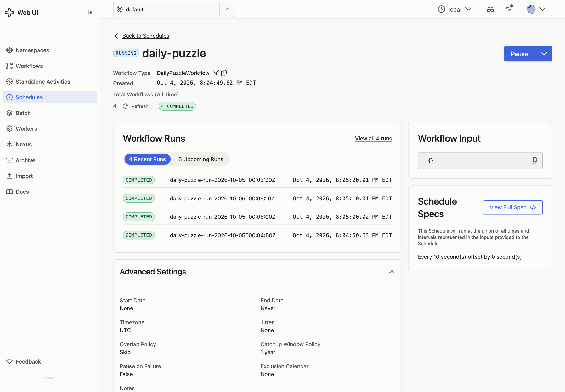Open run daily-puzzle-run-2026-10-05T00:05:20Z
The image size is (565, 392).
[x=223, y=180]
